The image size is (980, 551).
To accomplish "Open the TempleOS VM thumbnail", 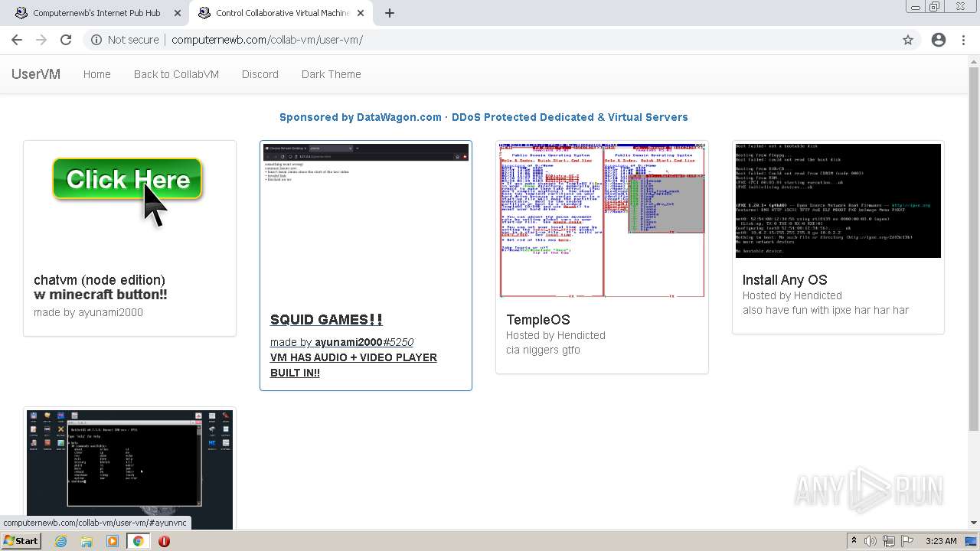I will tap(602, 220).
